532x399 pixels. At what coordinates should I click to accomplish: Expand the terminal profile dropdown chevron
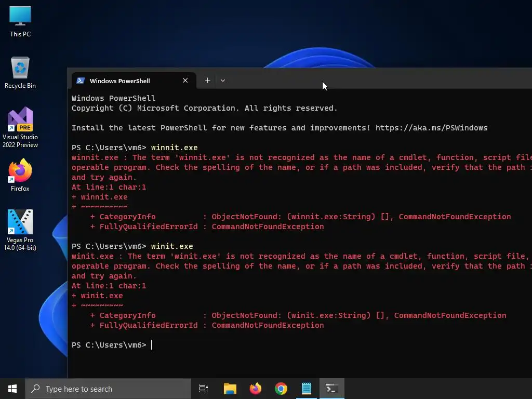[x=222, y=81]
